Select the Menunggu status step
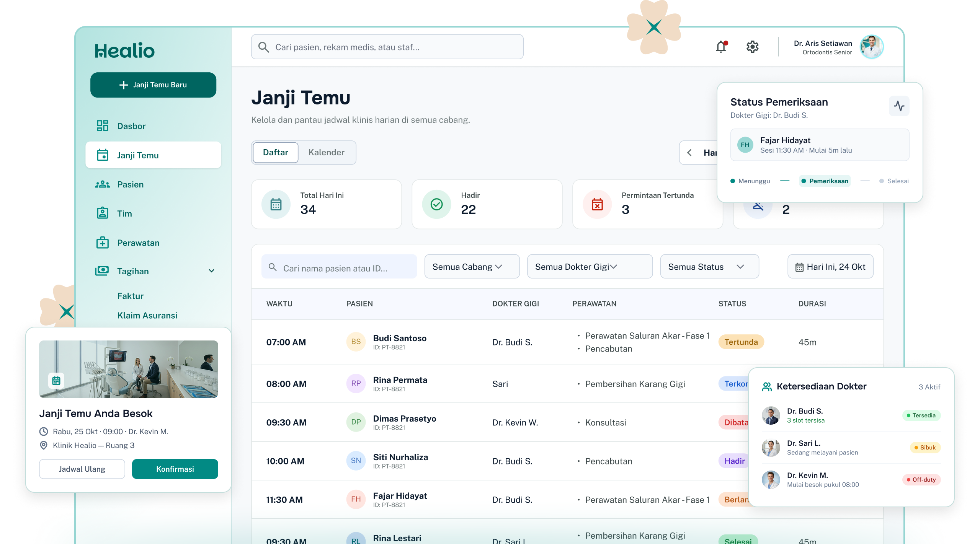Screen dimensions: 980x544 (750, 181)
